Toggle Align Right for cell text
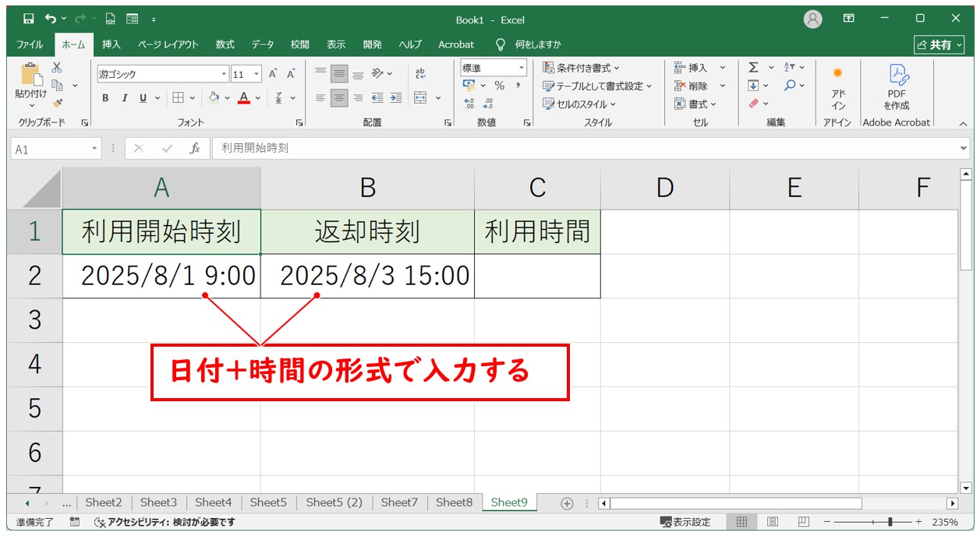This screenshot has height=536, width=980. (358, 98)
